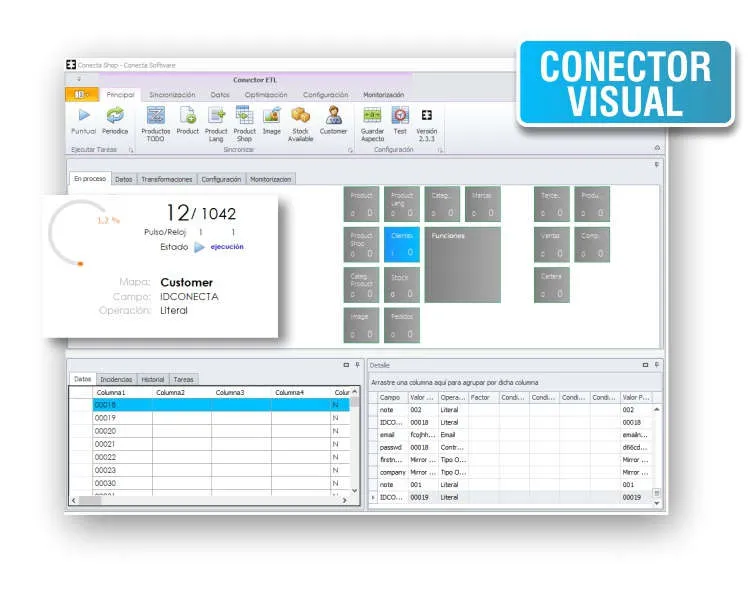Open the Principal ribbon tab
751x595 pixels.
coord(120,95)
